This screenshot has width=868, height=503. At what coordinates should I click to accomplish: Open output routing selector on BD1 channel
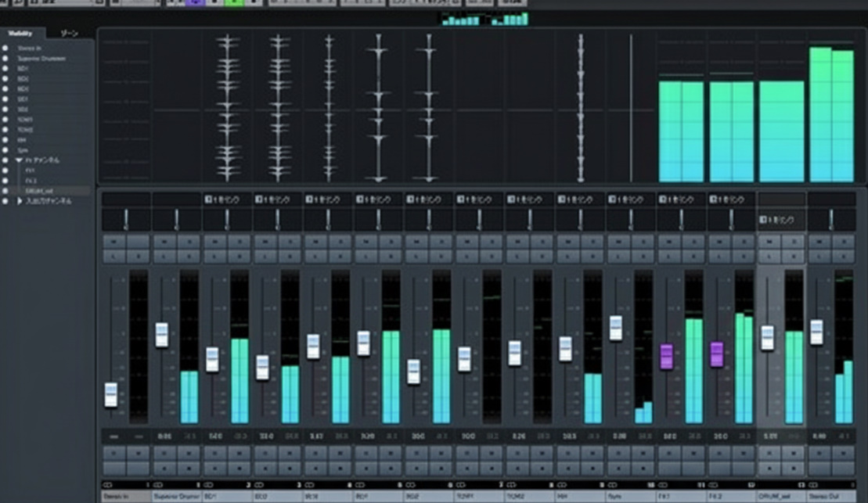click(227, 199)
